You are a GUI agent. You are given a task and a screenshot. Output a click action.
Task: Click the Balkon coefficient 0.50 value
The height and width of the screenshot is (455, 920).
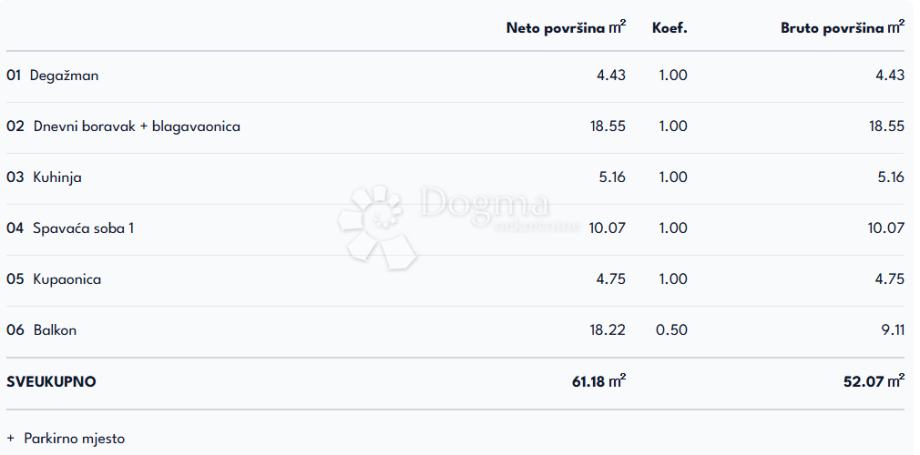pos(672,330)
